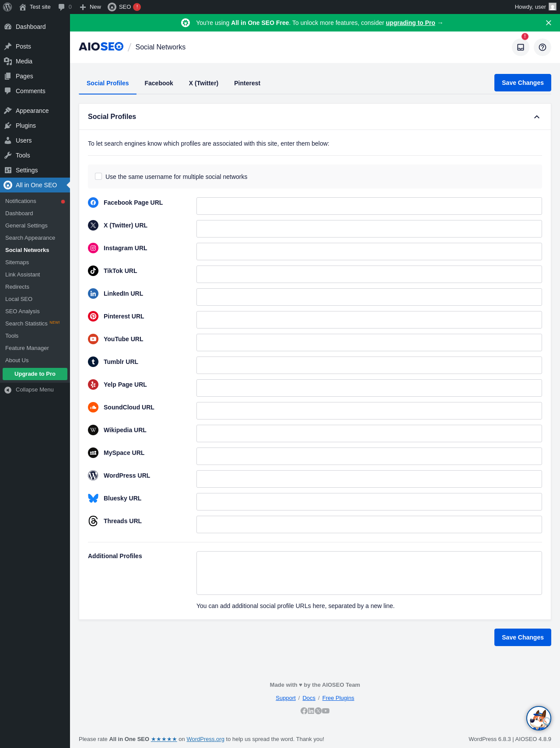Switch to the Pinterest tab

(247, 83)
